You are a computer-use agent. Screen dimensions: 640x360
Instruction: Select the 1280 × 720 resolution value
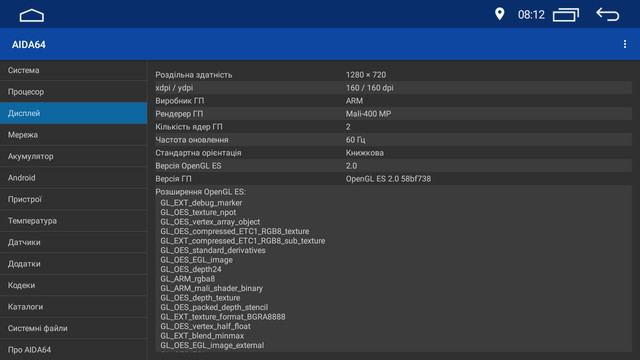click(366, 75)
